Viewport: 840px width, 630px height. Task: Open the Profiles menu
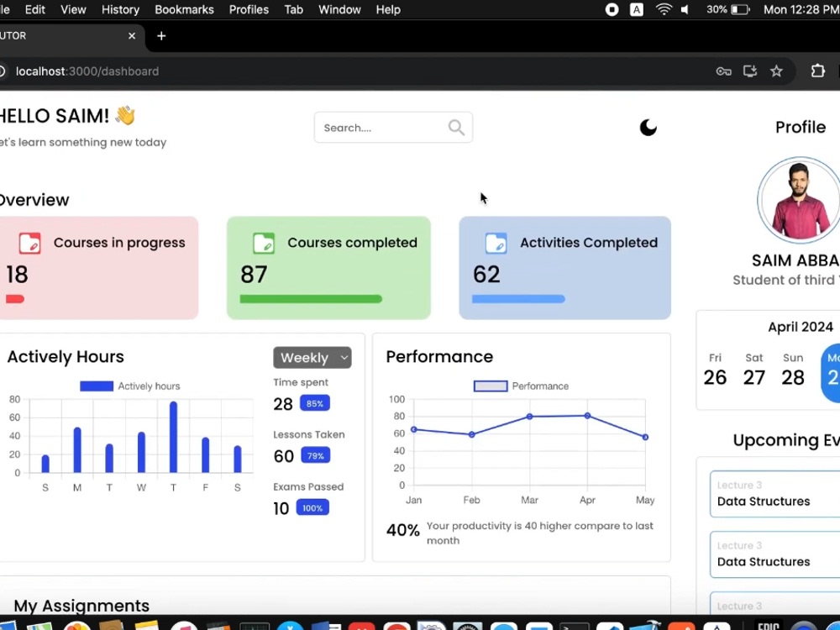click(249, 9)
